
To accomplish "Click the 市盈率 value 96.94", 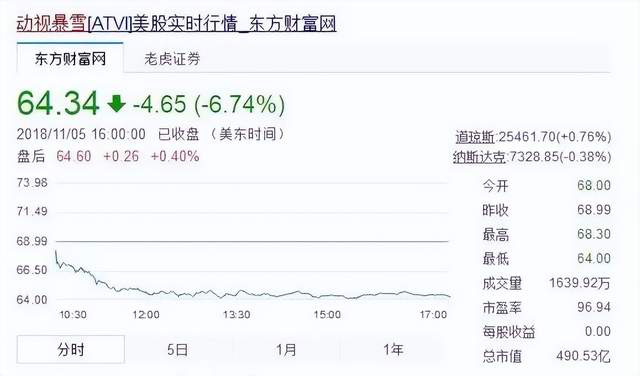I will [x=594, y=307].
